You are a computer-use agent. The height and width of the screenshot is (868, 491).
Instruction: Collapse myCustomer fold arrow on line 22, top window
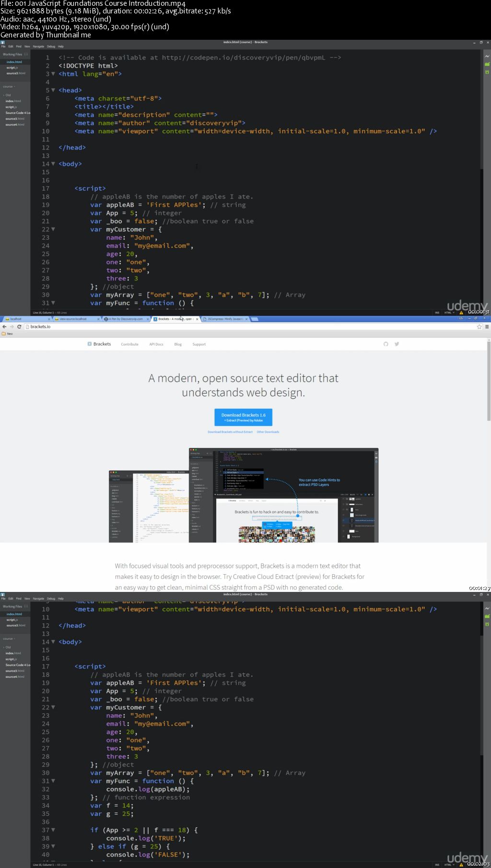53,229
